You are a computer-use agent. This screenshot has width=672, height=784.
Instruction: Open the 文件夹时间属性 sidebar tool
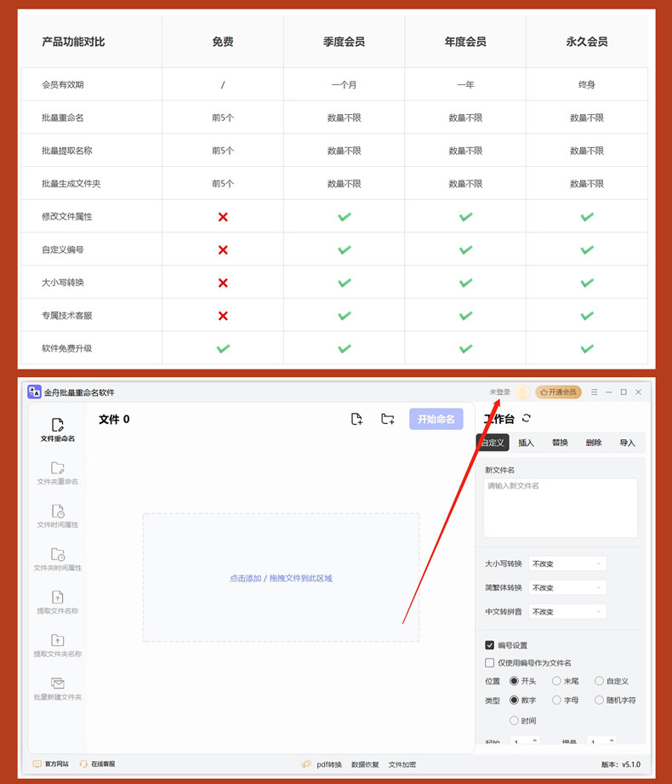58,558
